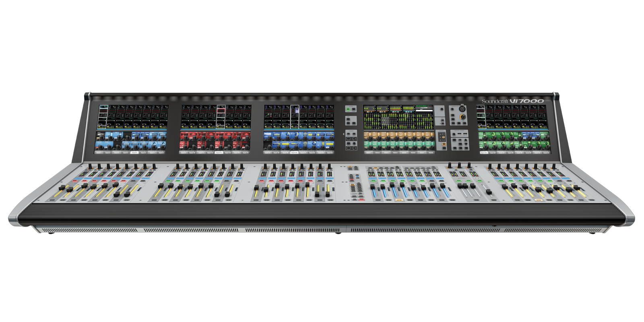Toggle the green lit button above the center-left panel
The width and height of the screenshot is (644, 322).
tap(348, 109)
